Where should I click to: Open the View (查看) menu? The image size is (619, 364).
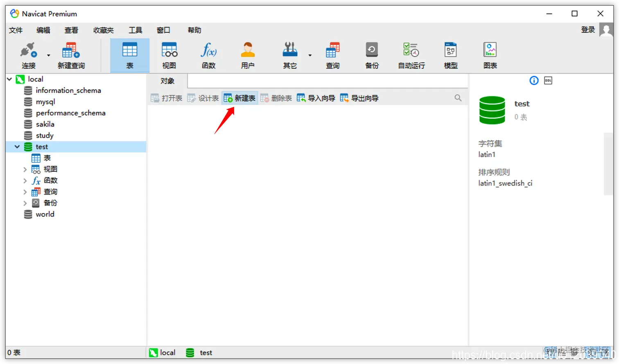tap(71, 30)
